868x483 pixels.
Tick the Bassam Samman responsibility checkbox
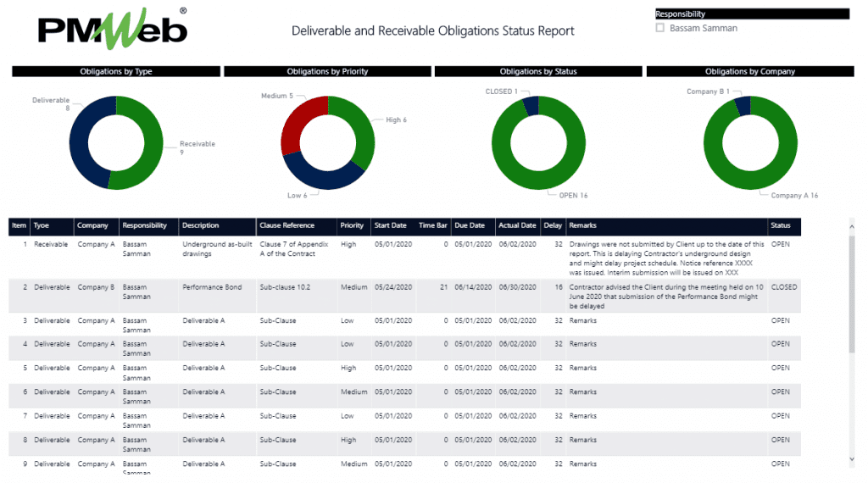659,28
